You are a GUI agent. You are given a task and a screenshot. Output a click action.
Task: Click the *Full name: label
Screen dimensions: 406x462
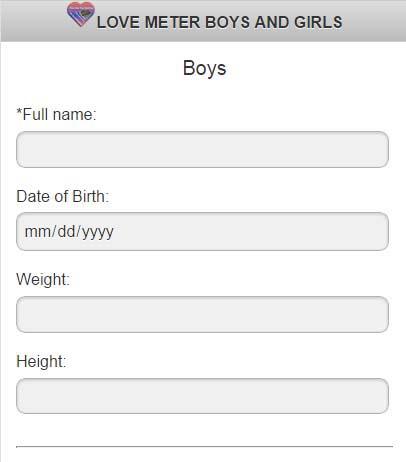pos(56,114)
